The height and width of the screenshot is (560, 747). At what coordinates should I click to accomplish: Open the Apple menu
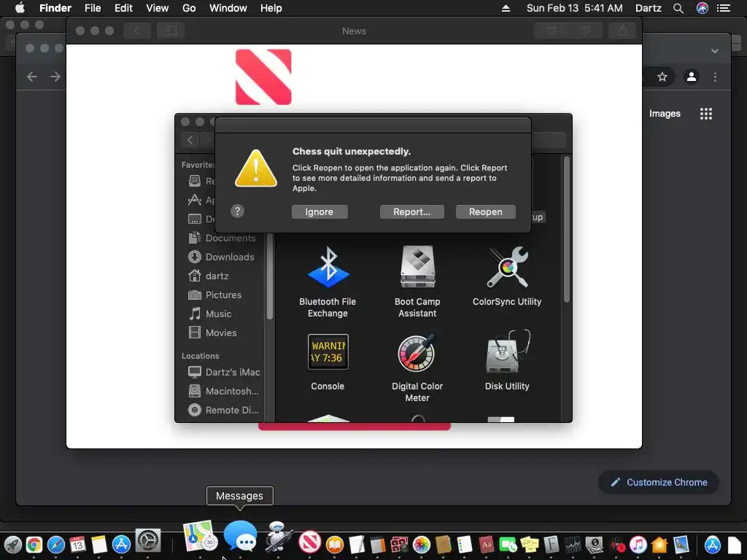(x=20, y=8)
